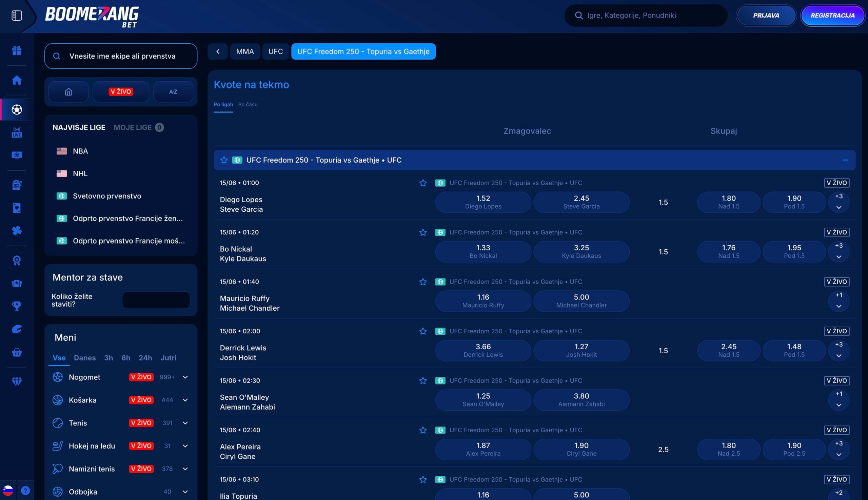Expand +1 markets for Mauricio Ruffy fight
868x500 pixels.
(x=839, y=301)
